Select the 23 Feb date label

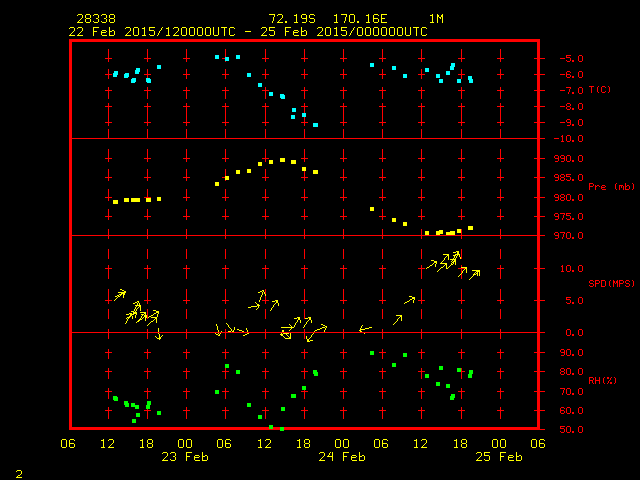(x=185, y=457)
